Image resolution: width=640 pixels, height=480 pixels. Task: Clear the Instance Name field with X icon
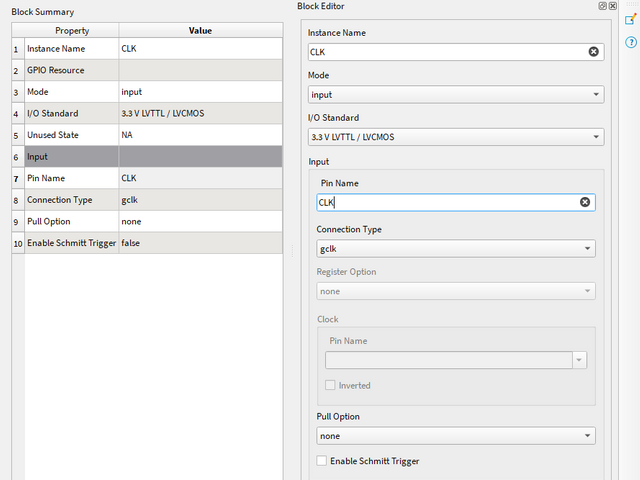click(x=593, y=52)
